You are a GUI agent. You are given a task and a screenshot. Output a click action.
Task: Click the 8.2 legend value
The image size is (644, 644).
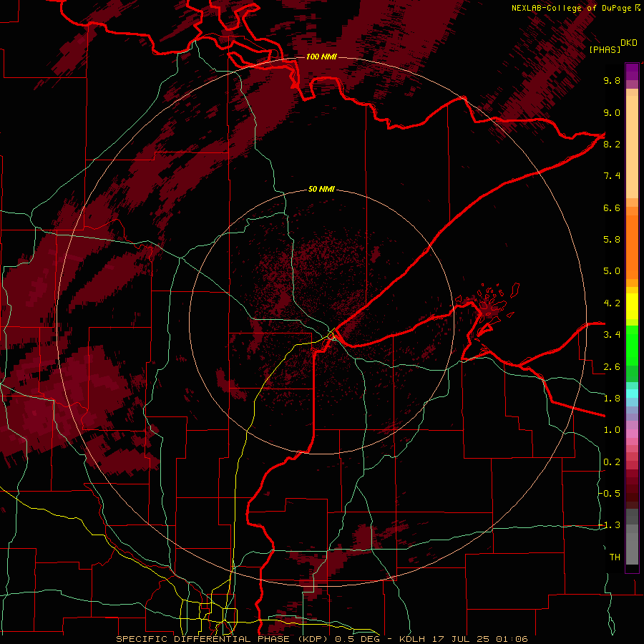[x=612, y=144]
